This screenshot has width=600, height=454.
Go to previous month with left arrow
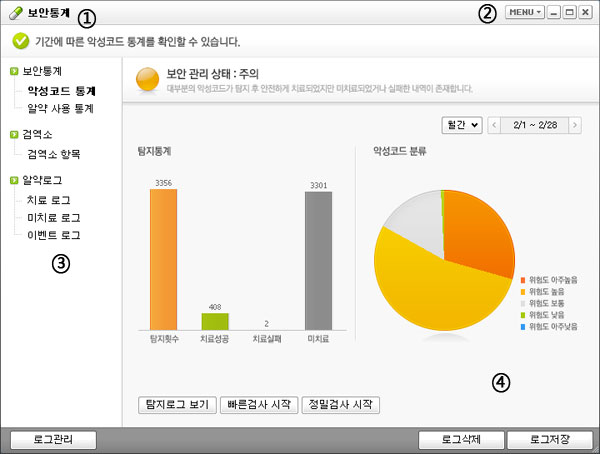(x=495, y=125)
